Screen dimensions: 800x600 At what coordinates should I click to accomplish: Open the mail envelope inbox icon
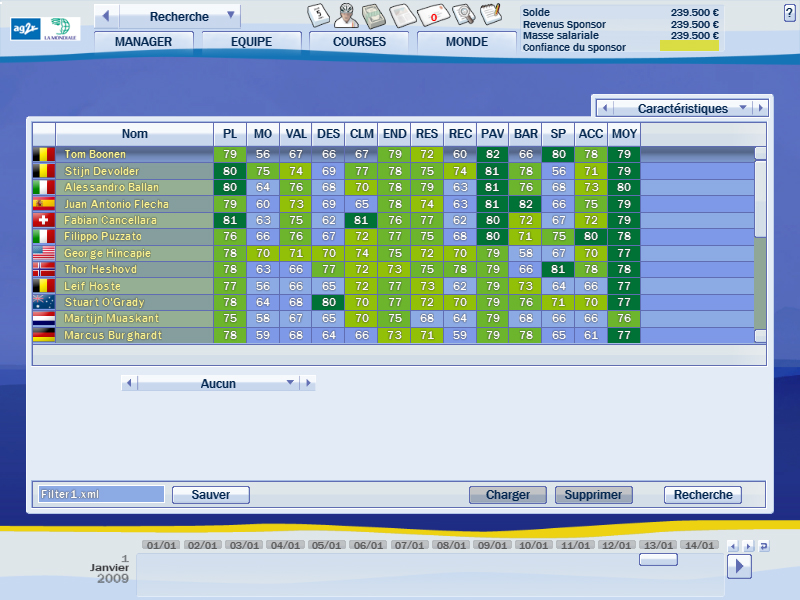[x=432, y=15]
